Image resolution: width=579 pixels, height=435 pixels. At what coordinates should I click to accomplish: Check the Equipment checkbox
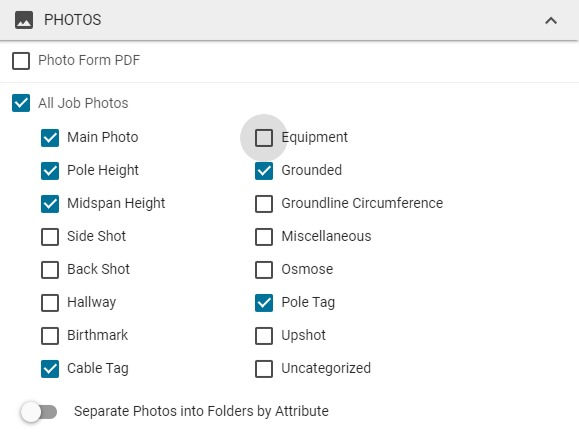click(264, 138)
